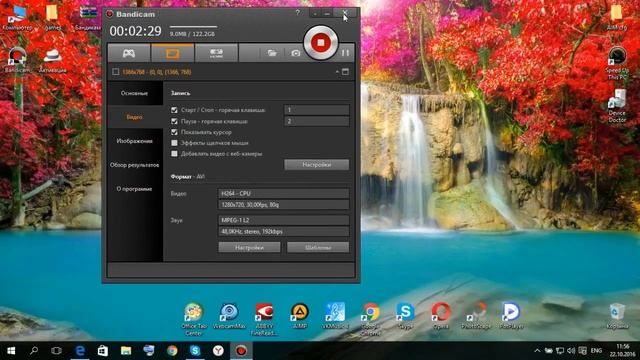Open taskbar search magnifier
The image size is (640, 360).
34,351
